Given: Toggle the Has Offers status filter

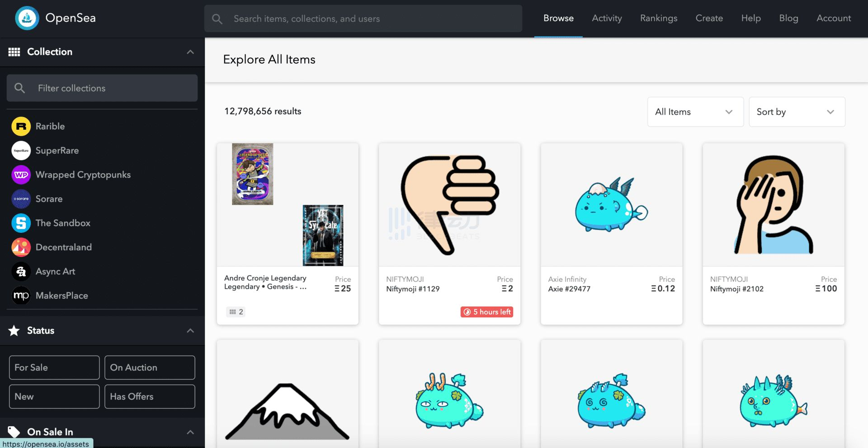Looking at the screenshot, I should pyautogui.click(x=150, y=396).
